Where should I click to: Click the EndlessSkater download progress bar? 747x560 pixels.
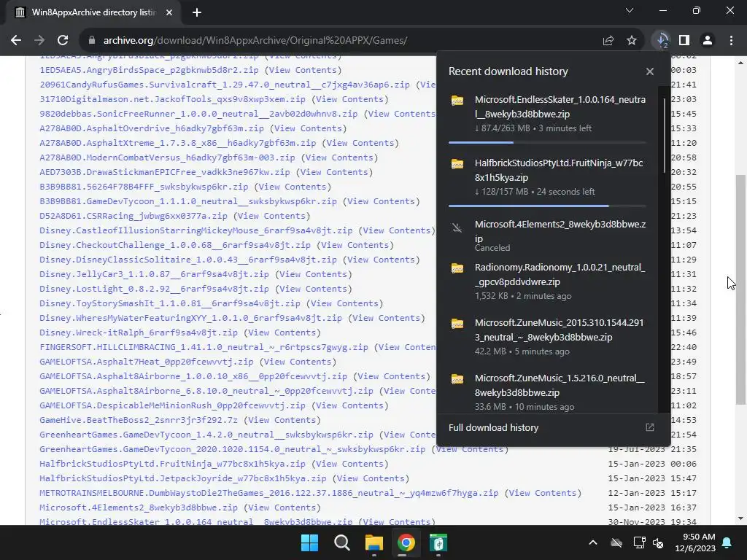[547, 142]
